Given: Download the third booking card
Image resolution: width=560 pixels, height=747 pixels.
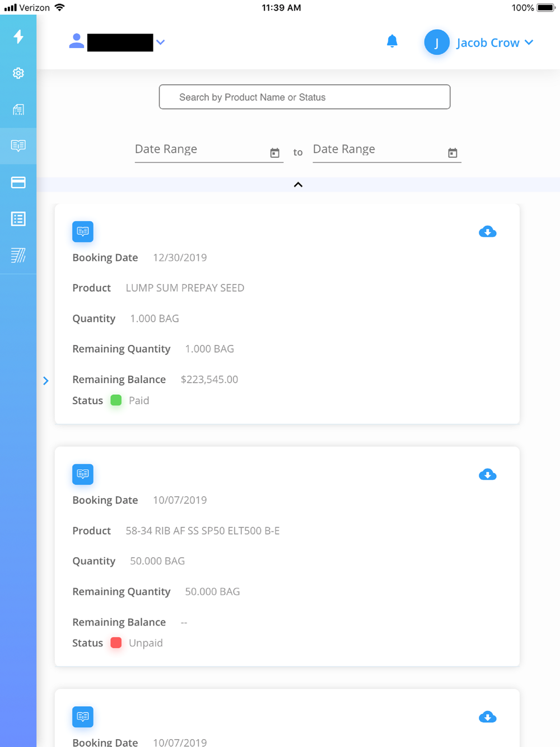Looking at the screenshot, I should (488, 717).
